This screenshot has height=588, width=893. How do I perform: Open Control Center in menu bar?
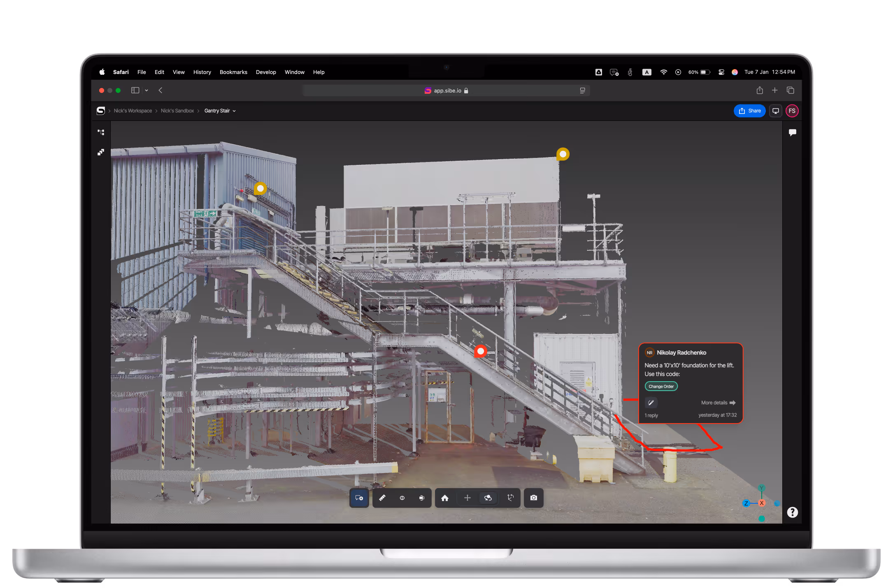pyautogui.click(x=721, y=72)
